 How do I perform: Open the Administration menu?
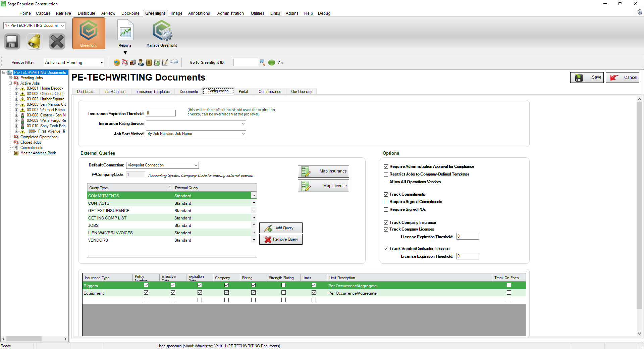(x=230, y=13)
